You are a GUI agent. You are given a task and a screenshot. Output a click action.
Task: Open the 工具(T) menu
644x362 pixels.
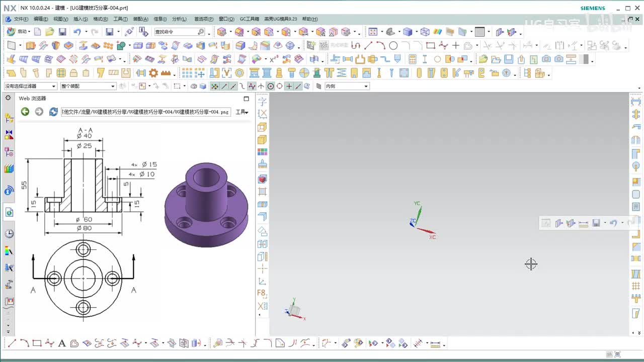click(121, 19)
